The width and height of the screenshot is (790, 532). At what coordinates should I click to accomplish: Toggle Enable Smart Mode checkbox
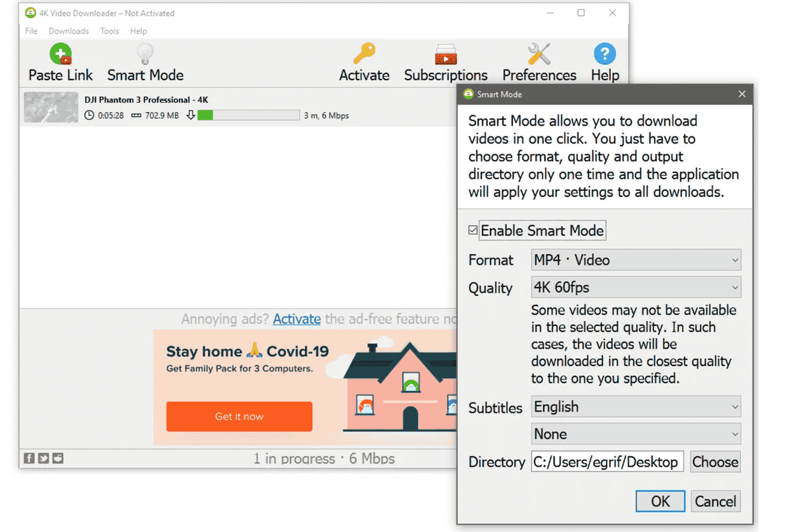pos(473,230)
